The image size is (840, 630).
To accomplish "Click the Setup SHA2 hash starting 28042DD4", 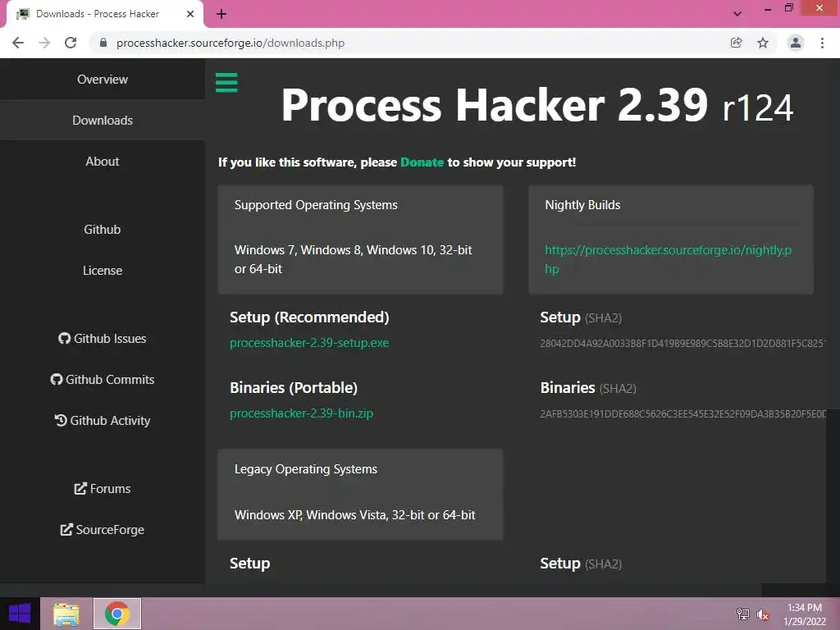I will pos(683,344).
